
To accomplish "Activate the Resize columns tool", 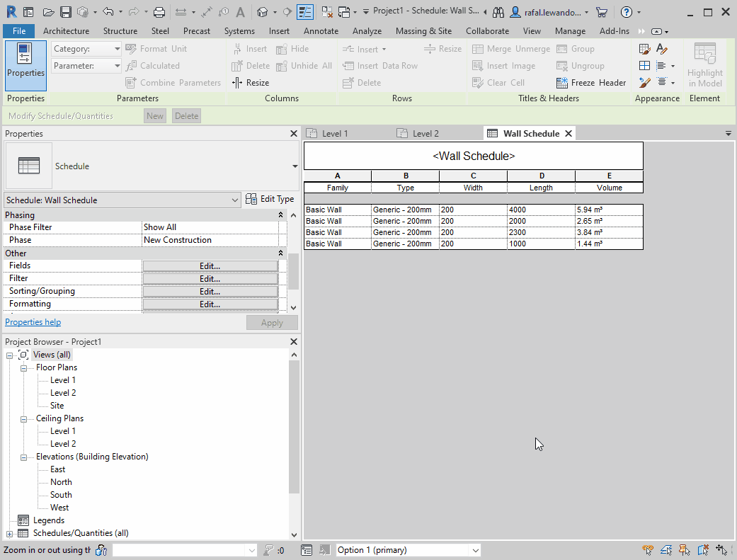I will pyautogui.click(x=250, y=82).
